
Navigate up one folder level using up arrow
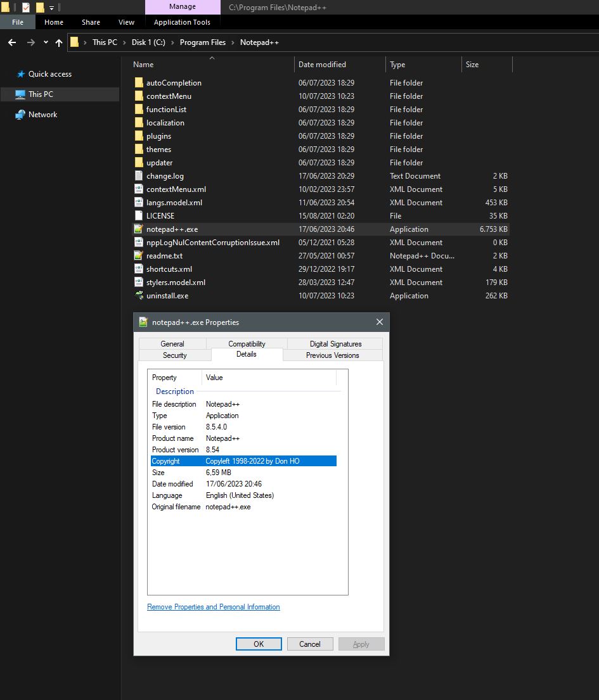coord(58,42)
